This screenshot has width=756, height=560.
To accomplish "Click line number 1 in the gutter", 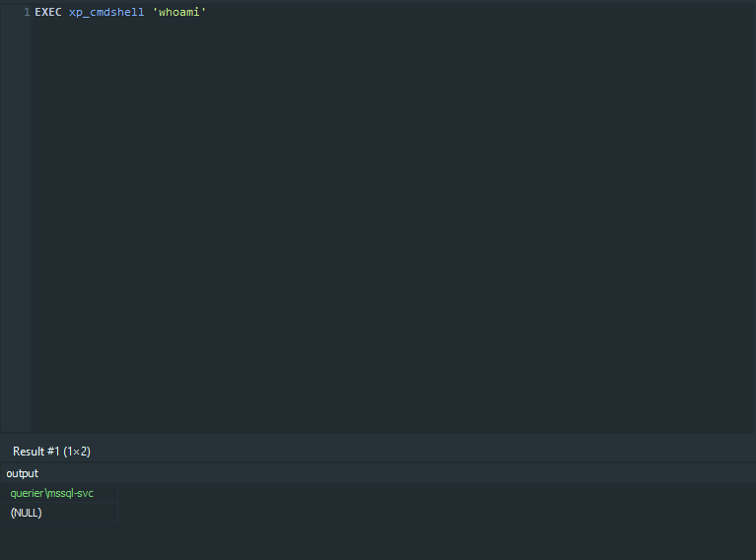I will pos(27,12).
